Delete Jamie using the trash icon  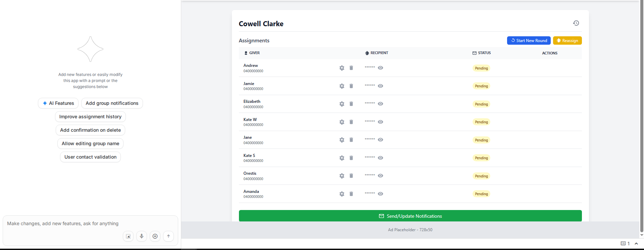[351, 86]
